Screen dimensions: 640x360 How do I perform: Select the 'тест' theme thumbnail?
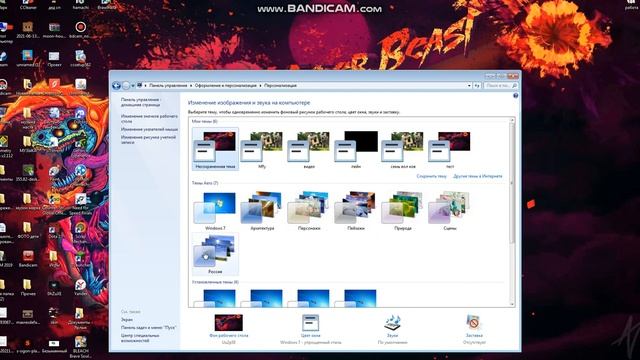coord(450,149)
